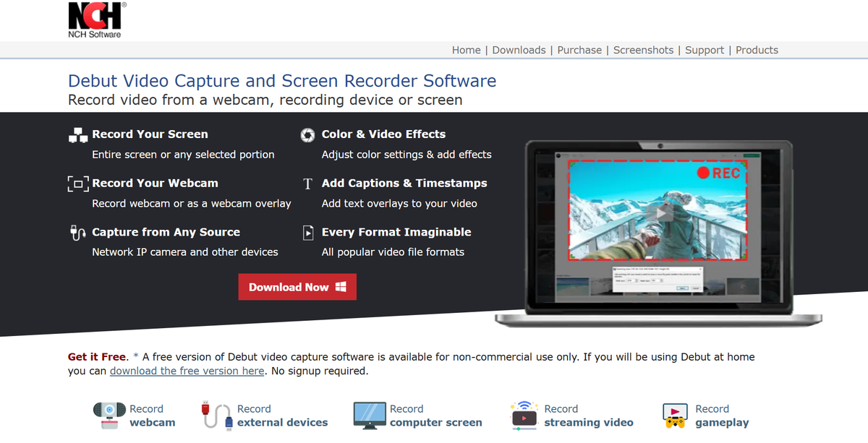
Task: Click the Capture from Any Source plug icon
Action: [x=77, y=232]
